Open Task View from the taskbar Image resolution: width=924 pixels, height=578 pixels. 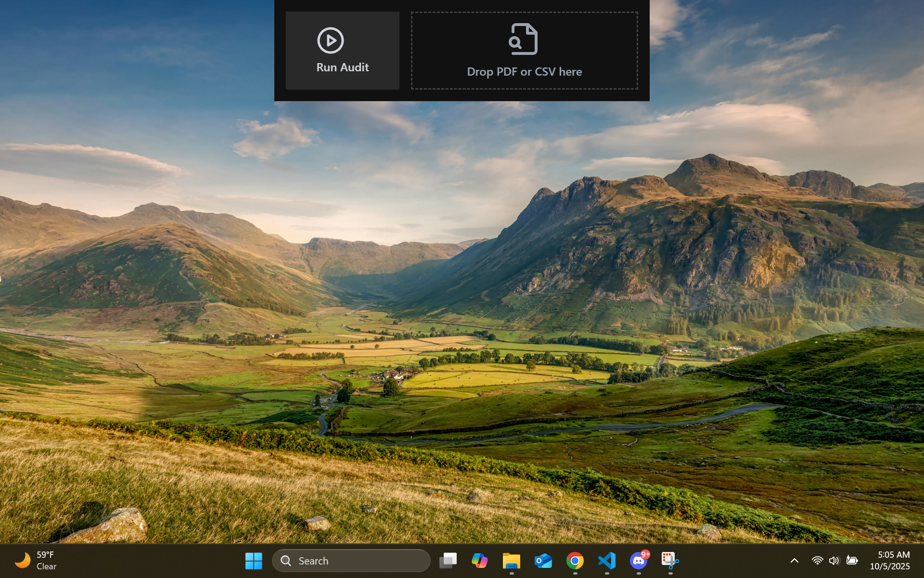(x=448, y=561)
